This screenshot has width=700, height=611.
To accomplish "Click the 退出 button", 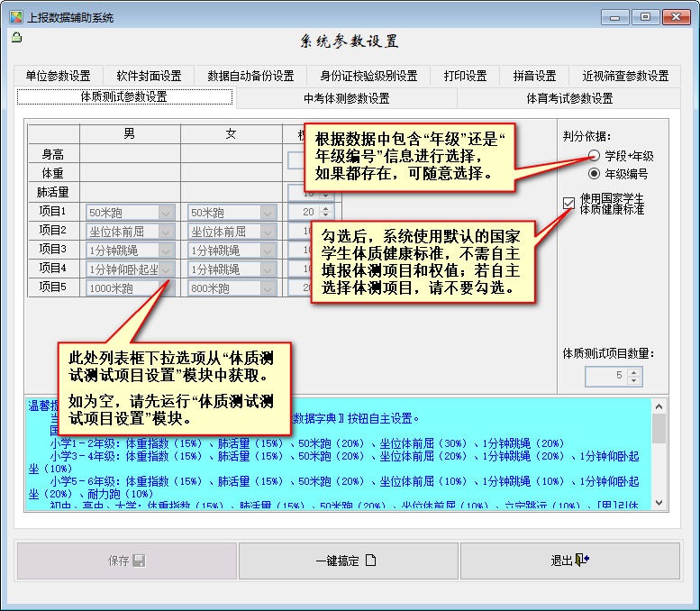I will pyautogui.click(x=570, y=561).
